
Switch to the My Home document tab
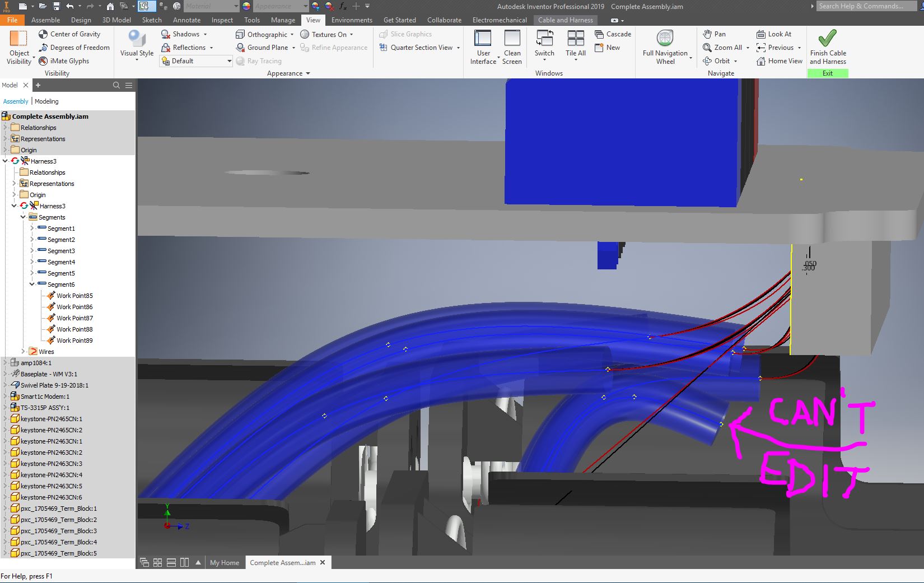(x=225, y=563)
